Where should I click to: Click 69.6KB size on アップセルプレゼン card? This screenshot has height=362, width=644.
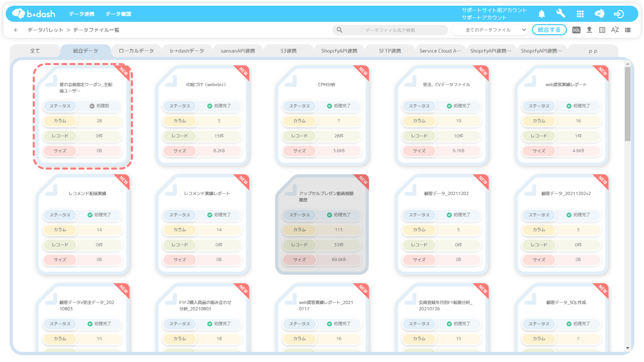[x=339, y=259]
